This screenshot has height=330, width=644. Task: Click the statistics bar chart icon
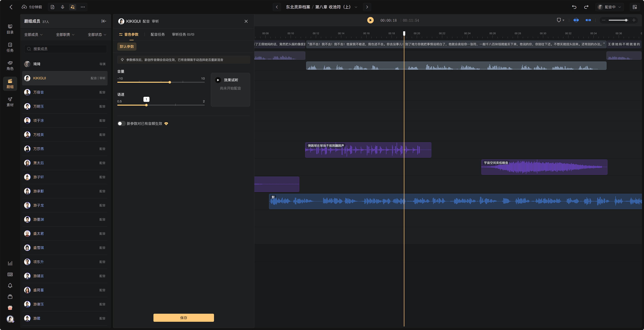10,263
